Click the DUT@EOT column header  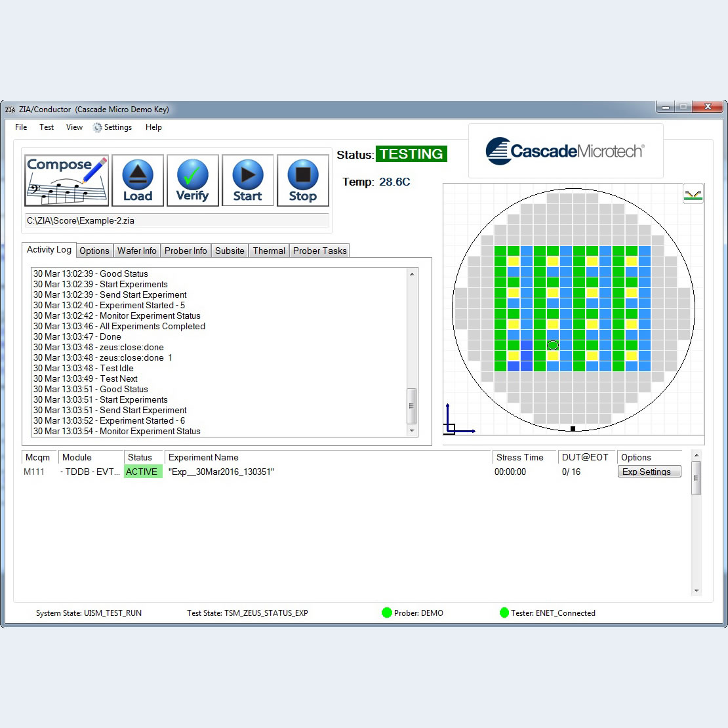click(x=587, y=457)
